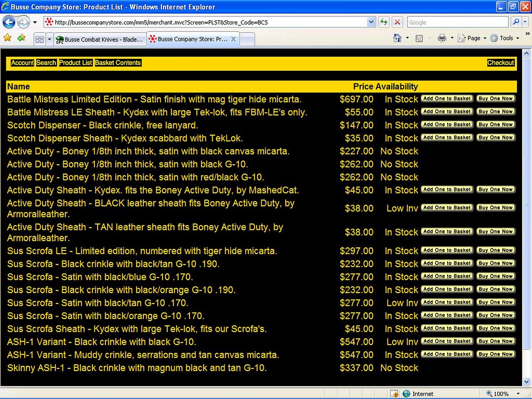Open the Page menu
The image size is (532, 399).
(x=472, y=38)
